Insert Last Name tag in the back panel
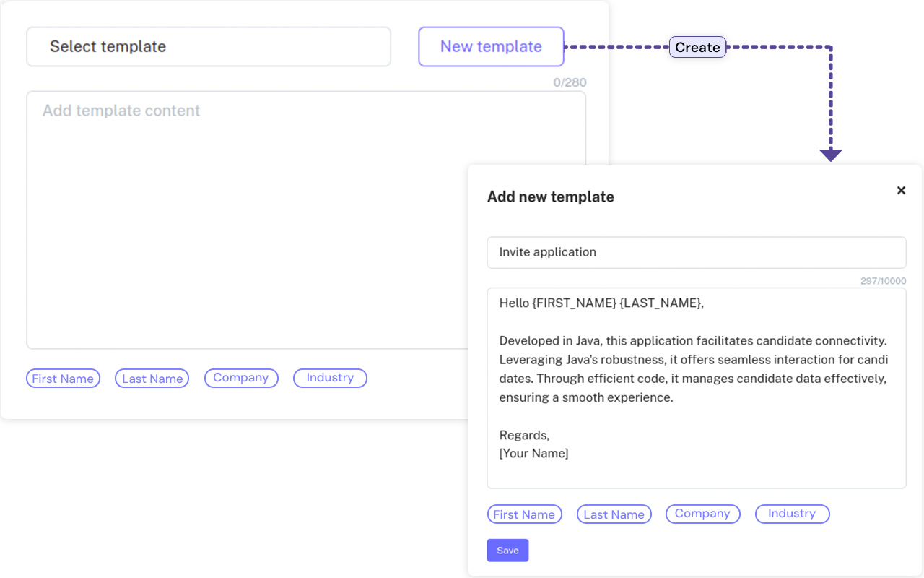 click(152, 378)
